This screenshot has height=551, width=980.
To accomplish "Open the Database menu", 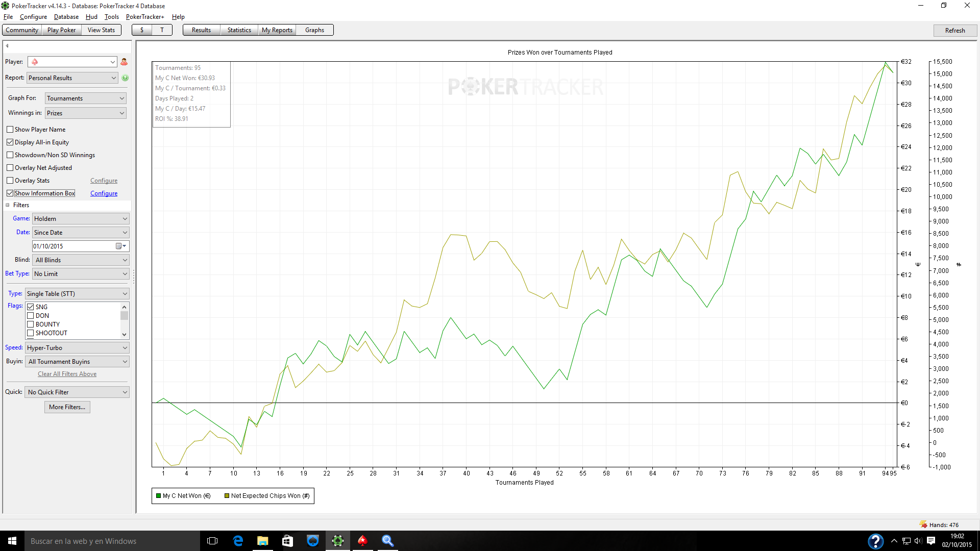I will 66,17.
